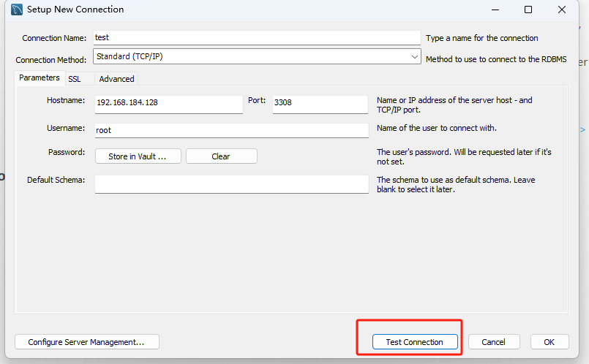Click 'Name of the user to connect with.' text

[437, 128]
